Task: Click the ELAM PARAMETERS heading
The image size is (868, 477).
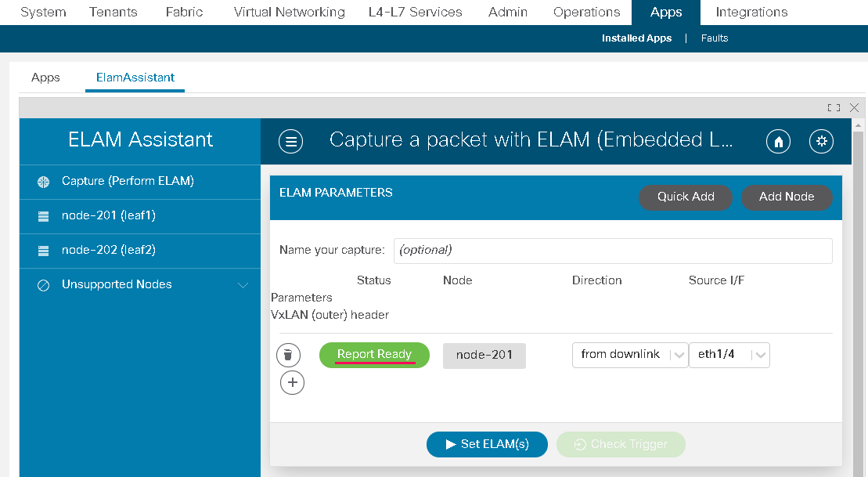Action: [x=336, y=193]
